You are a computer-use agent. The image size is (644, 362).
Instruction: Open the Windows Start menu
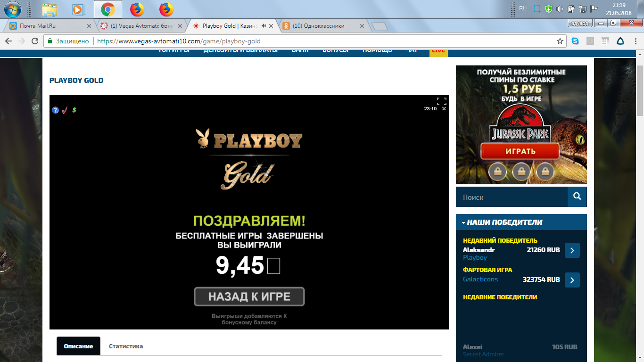point(13,9)
